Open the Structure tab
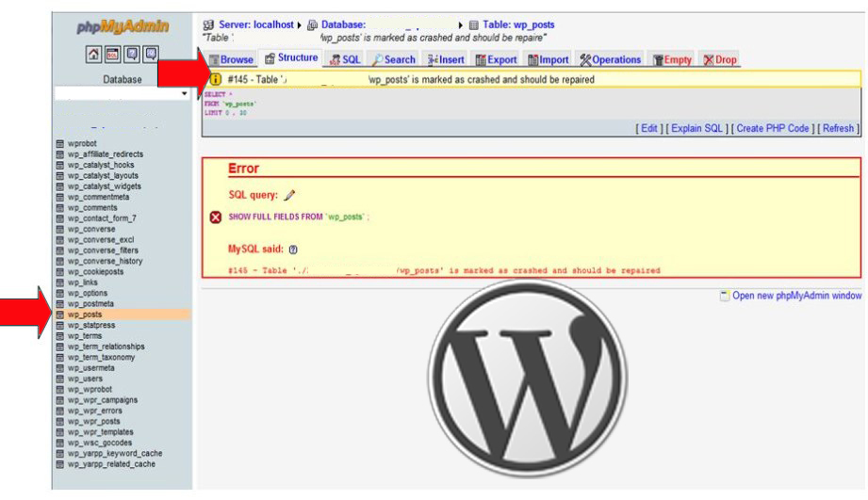This screenshot has width=868, height=500. (x=291, y=58)
